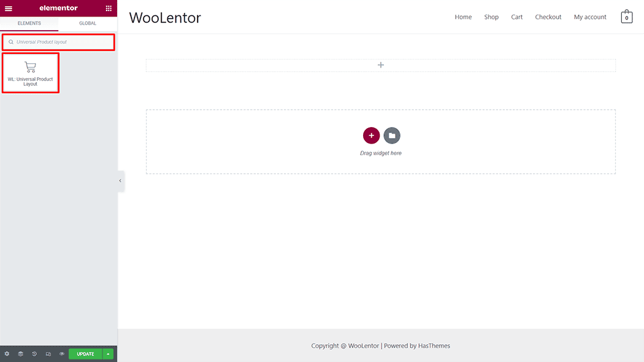
Task: Open the Checkout menu link
Action: pos(548,17)
